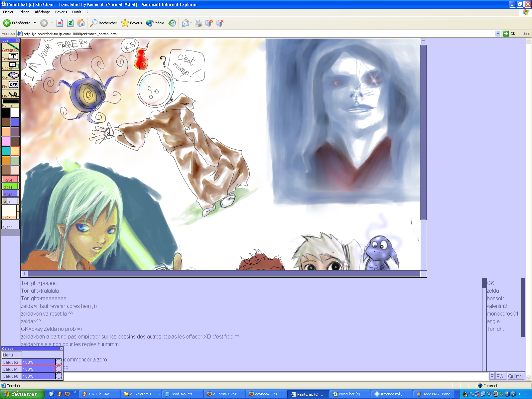Click the Home page icon
This screenshot has width=532, height=399.
pyautogui.click(x=81, y=23)
